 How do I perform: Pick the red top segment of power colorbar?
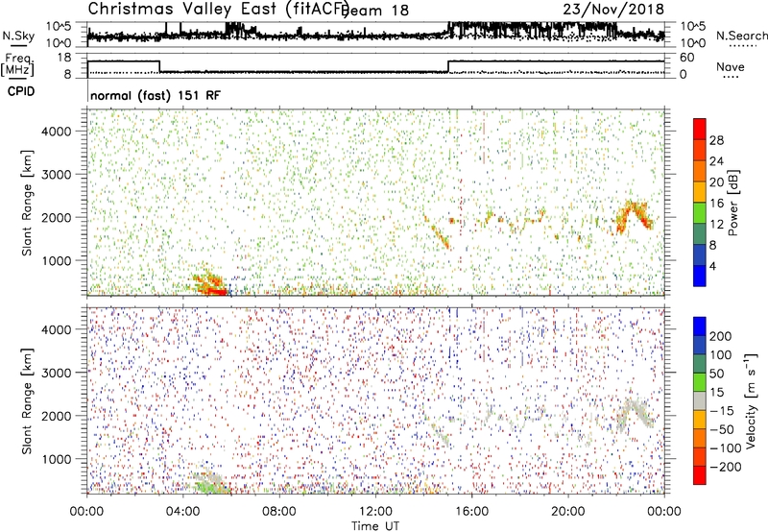[700, 129]
